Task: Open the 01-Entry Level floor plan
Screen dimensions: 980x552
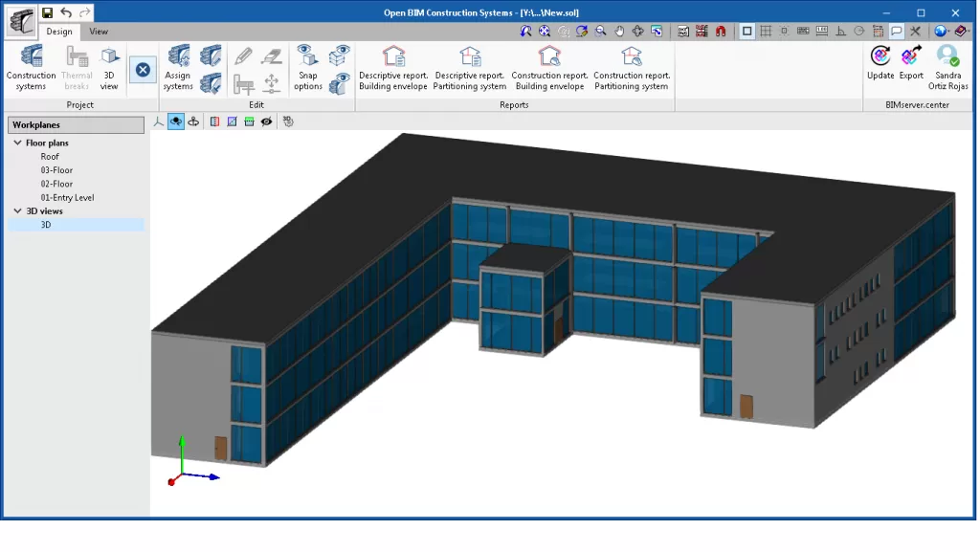Action: click(67, 197)
